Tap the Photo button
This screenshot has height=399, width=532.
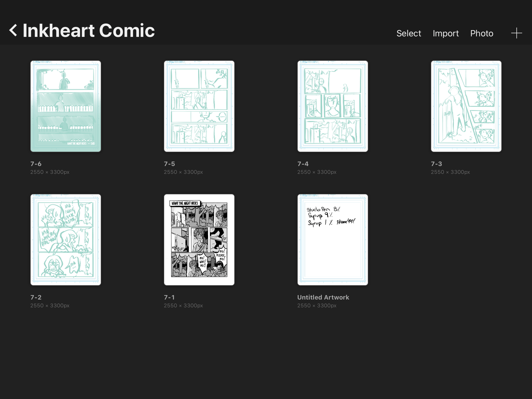481,33
